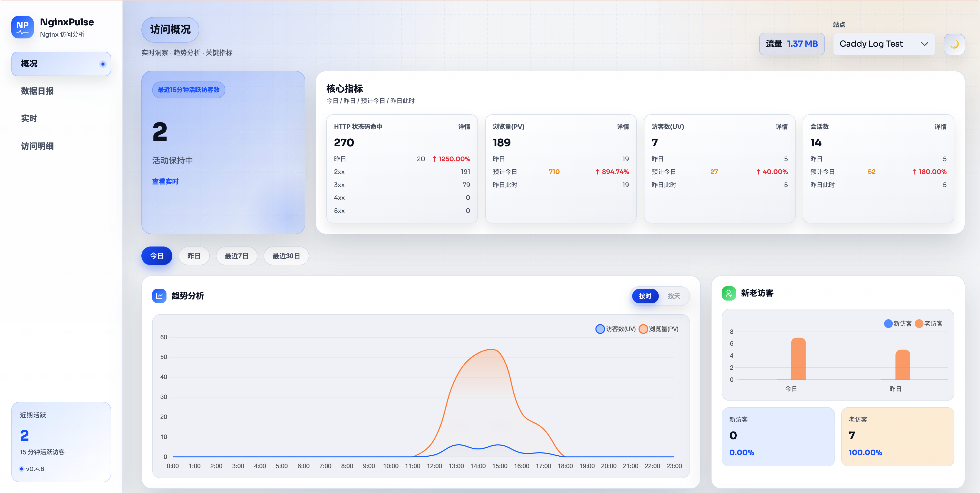
Task: Click the 查看实时 link
Action: 165,182
